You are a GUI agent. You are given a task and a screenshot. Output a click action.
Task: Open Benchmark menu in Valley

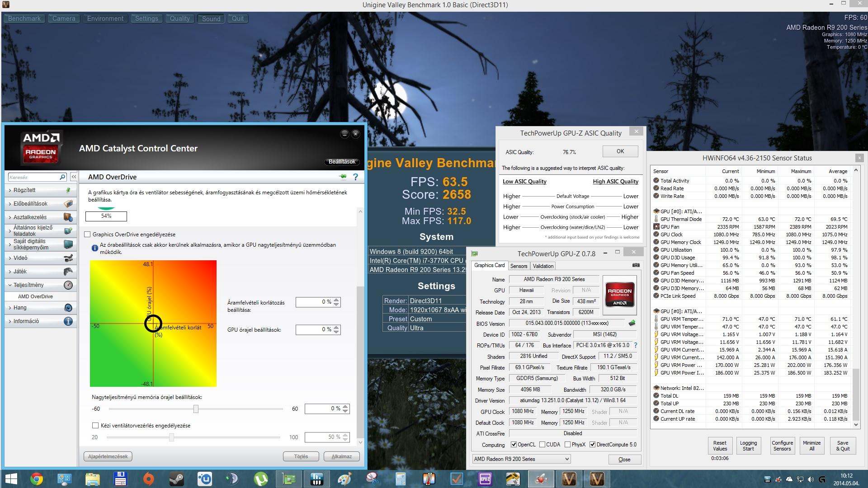24,19
